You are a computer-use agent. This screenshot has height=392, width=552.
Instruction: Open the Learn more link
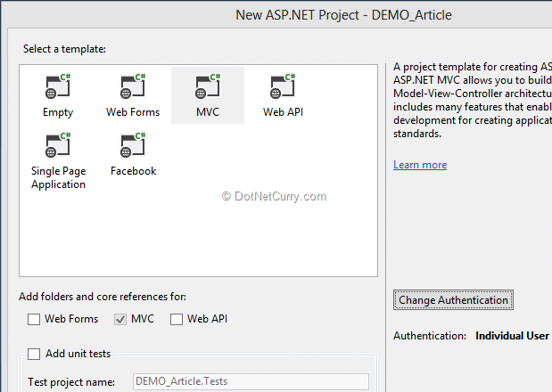(x=420, y=165)
